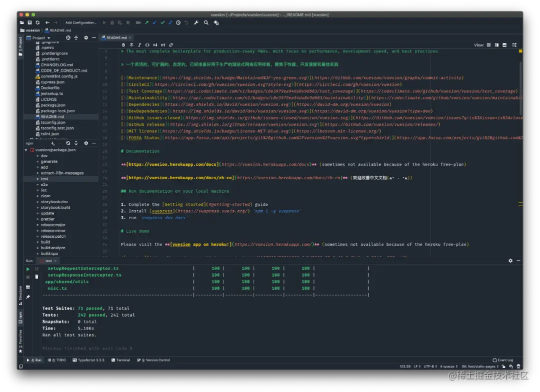Click the Code span markdown icon

coord(147,45)
